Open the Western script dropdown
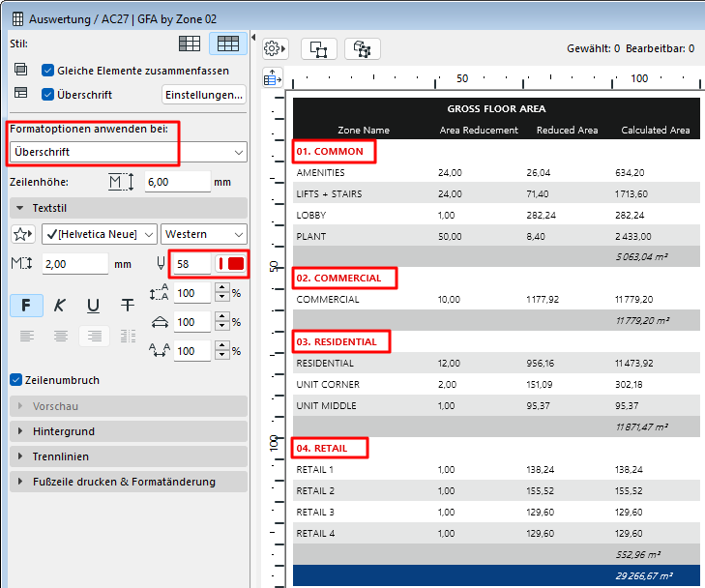 click(203, 234)
